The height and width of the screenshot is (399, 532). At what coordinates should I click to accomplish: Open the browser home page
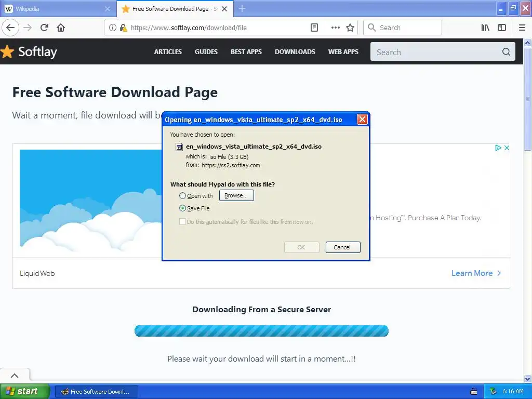coord(61,28)
